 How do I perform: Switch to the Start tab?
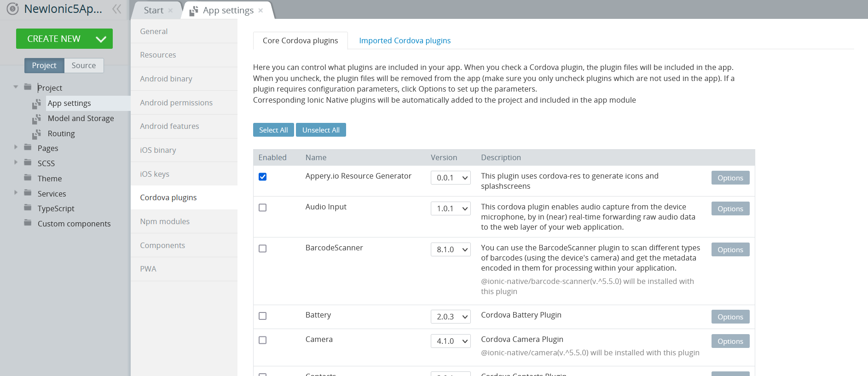pyautogui.click(x=153, y=10)
